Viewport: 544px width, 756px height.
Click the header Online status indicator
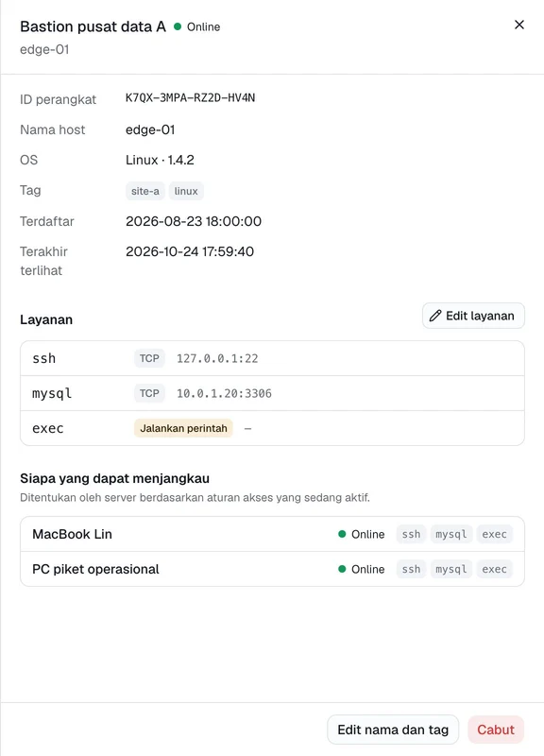pyautogui.click(x=197, y=27)
